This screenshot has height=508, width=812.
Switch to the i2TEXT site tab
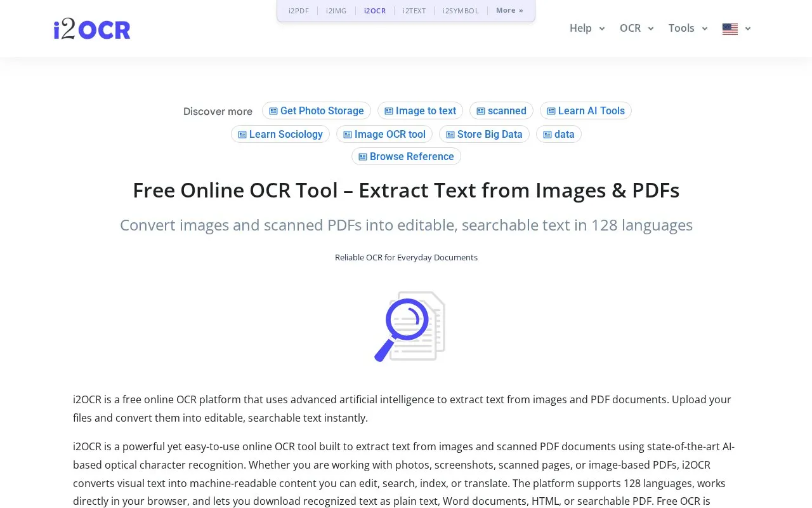pyautogui.click(x=414, y=11)
